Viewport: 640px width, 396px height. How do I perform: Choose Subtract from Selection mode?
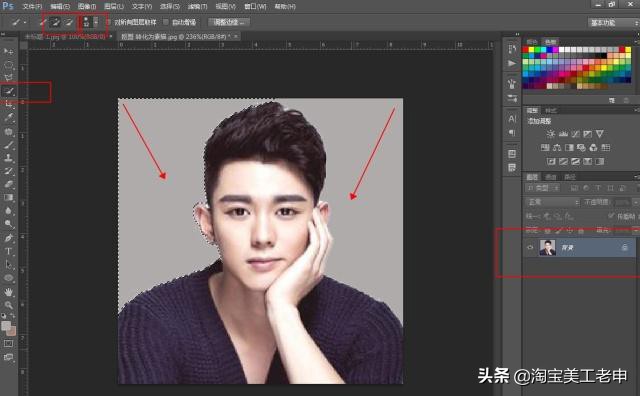coord(69,22)
